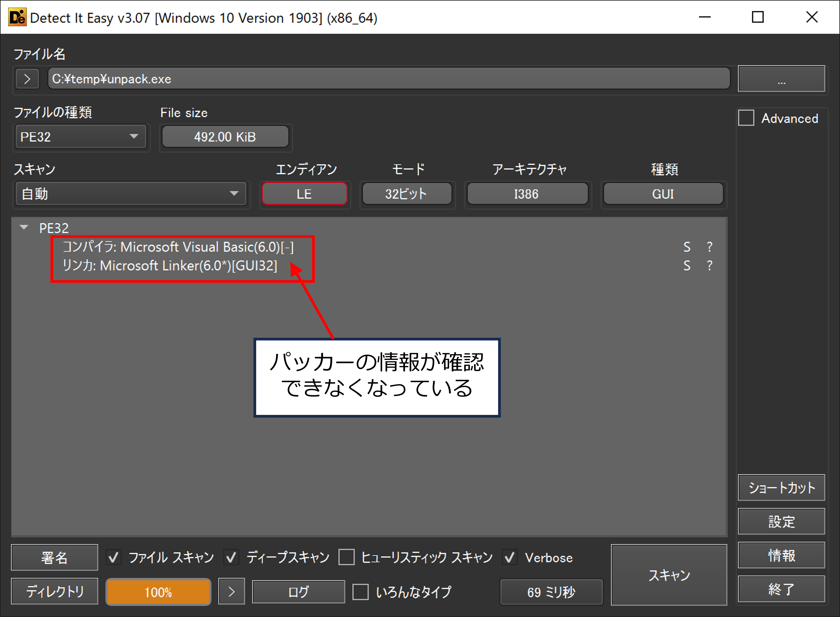Click the ? icon on the コンパイラ row
This screenshot has height=617, width=840.
click(x=709, y=247)
